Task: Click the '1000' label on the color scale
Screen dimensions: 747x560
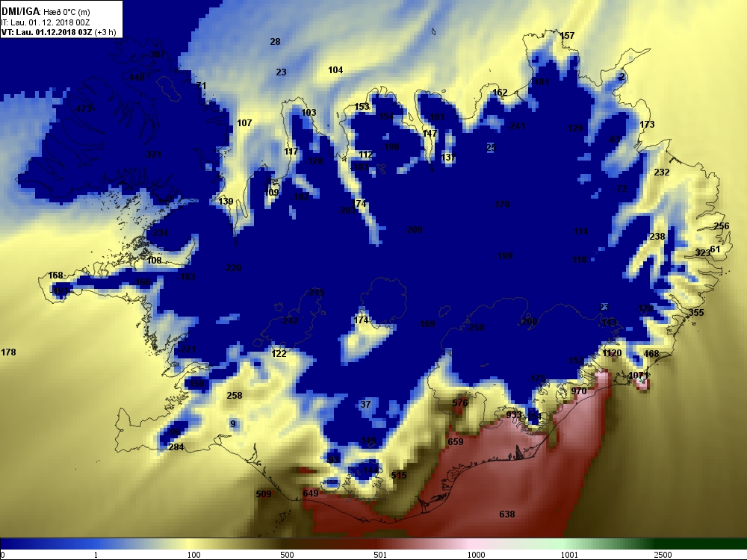Action: (x=476, y=555)
